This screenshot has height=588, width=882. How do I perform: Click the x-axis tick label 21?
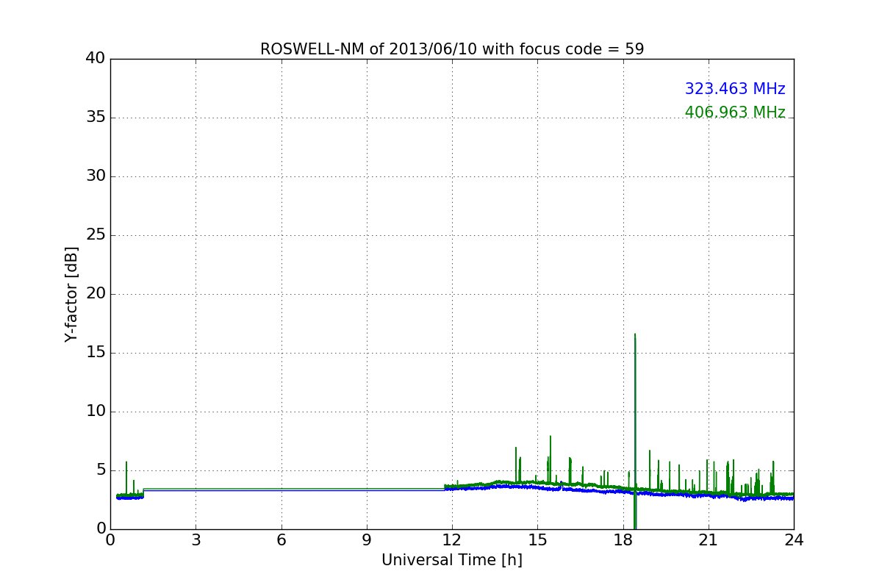(708, 540)
